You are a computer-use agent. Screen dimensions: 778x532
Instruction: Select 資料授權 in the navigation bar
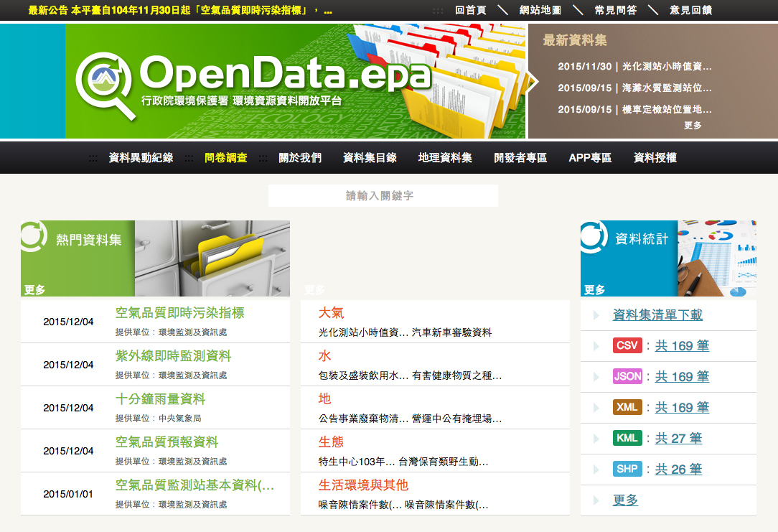tap(655, 158)
